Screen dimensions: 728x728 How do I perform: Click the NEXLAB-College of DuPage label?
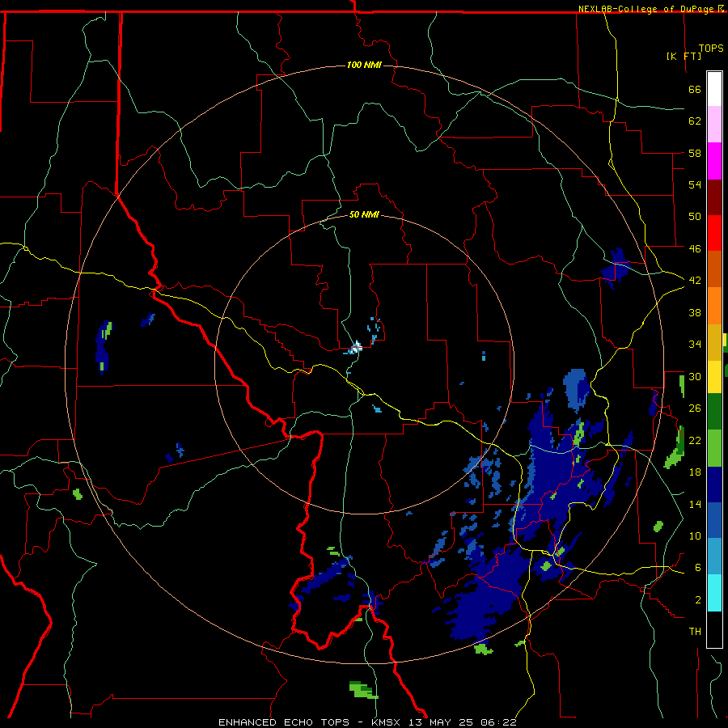click(645, 9)
